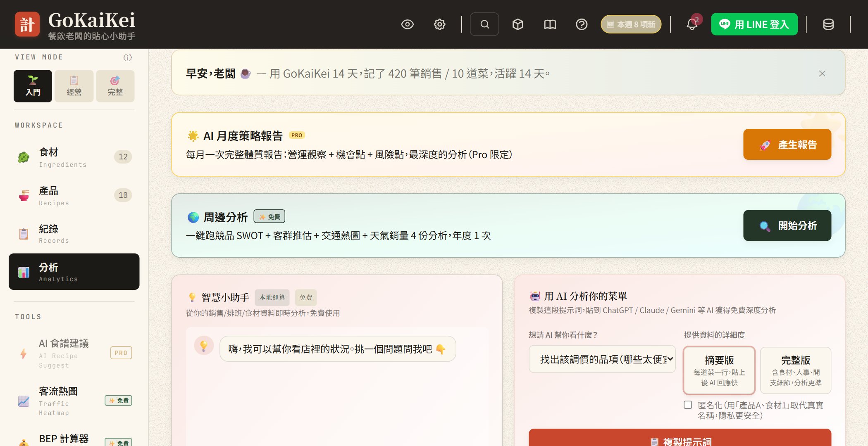Click 複製提示詞 button
The width and height of the screenshot is (868, 446).
(680, 438)
